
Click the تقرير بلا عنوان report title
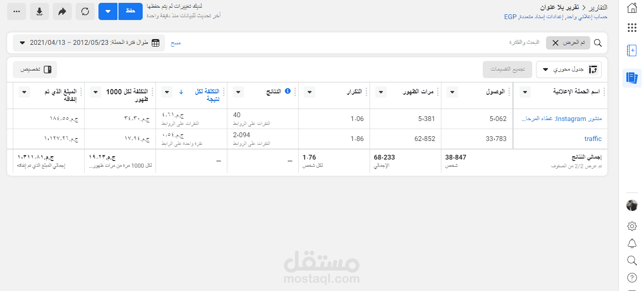560,8
